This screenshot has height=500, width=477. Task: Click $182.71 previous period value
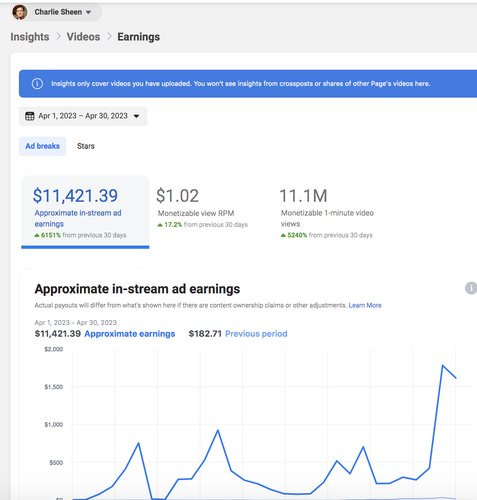205,334
